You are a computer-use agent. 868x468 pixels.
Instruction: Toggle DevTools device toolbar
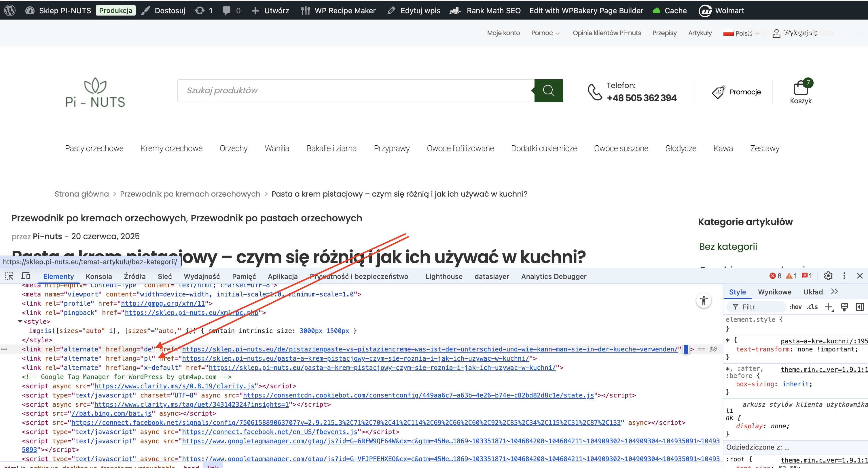(x=26, y=276)
